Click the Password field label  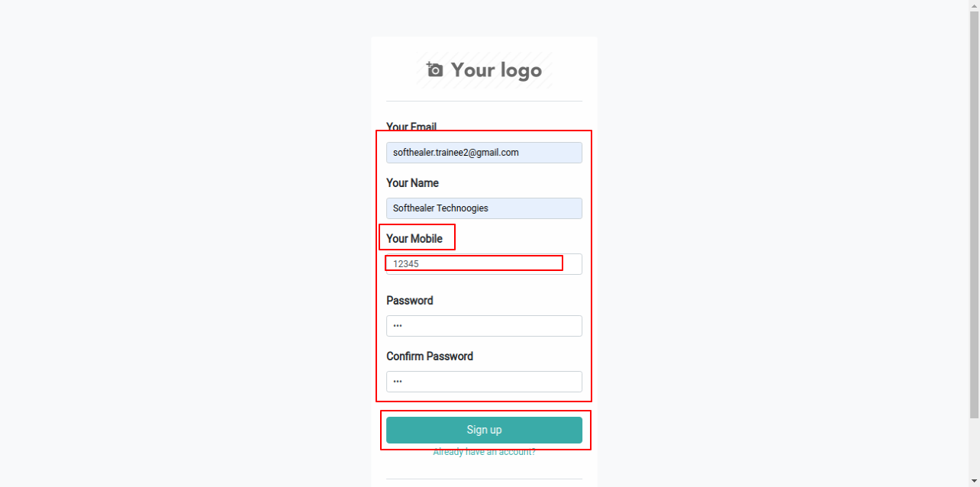coord(410,301)
